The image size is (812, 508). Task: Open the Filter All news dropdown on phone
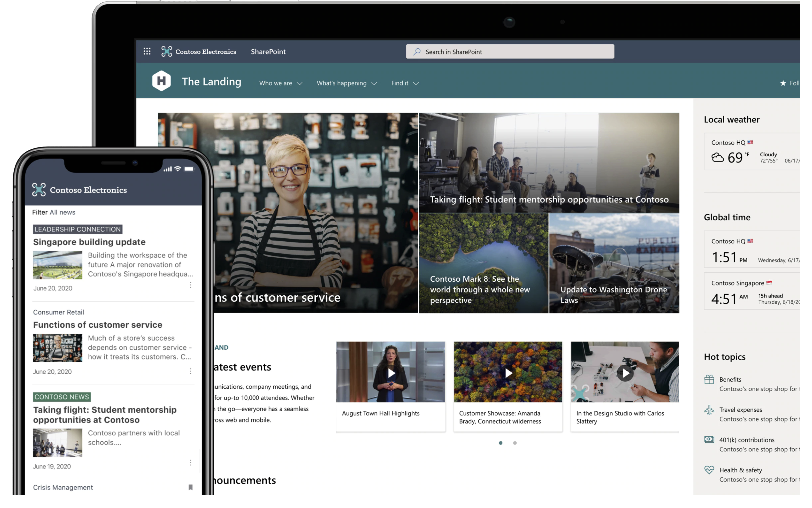click(x=54, y=212)
